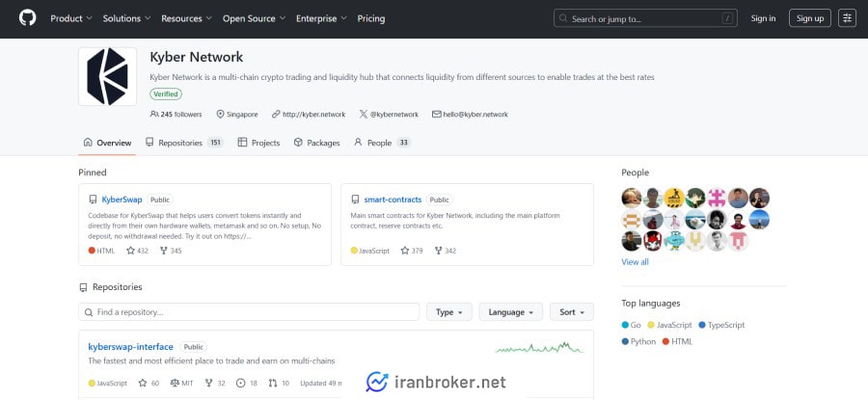Open the Product dropdown menu
Viewport: 868px width, 400px height.
(x=71, y=18)
